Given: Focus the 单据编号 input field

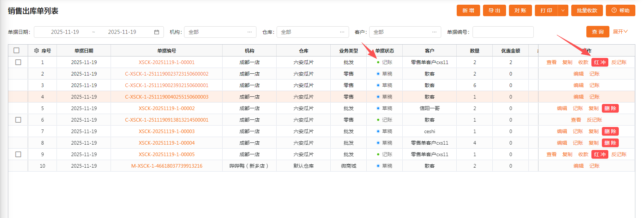Looking at the screenshot, I should 503,32.
